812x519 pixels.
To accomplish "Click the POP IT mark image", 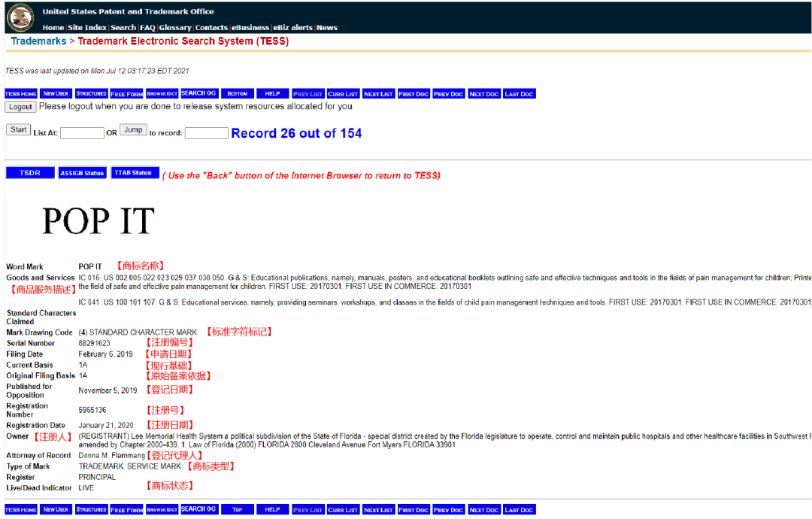I will [x=98, y=221].
